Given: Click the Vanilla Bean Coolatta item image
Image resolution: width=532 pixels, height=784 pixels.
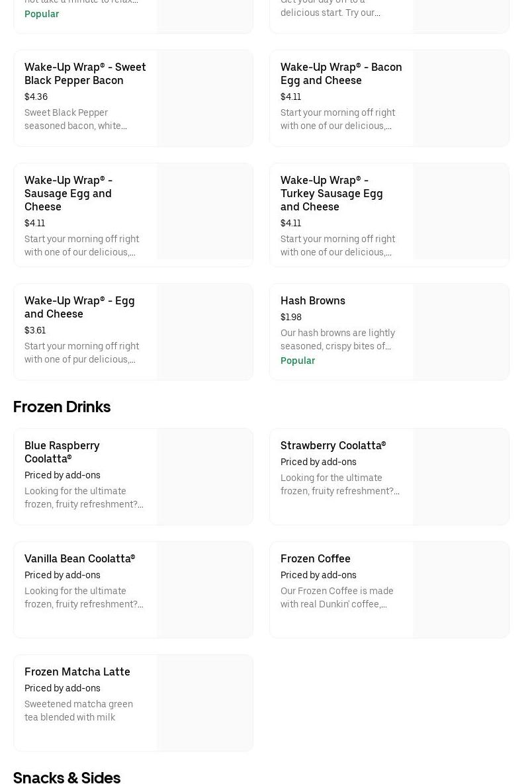Looking at the screenshot, I should click(204, 590).
